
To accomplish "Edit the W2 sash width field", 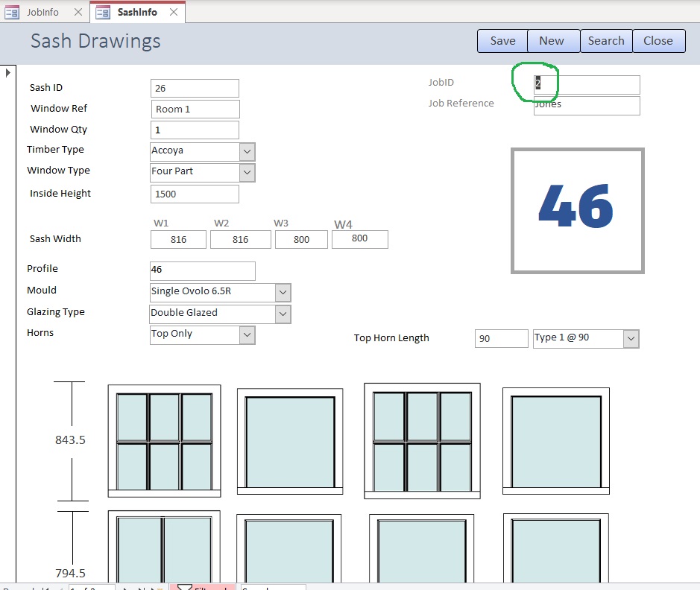I will click(x=241, y=239).
